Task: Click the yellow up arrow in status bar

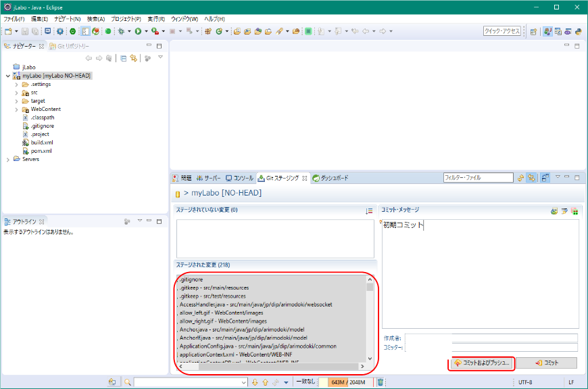Action: 266,382
